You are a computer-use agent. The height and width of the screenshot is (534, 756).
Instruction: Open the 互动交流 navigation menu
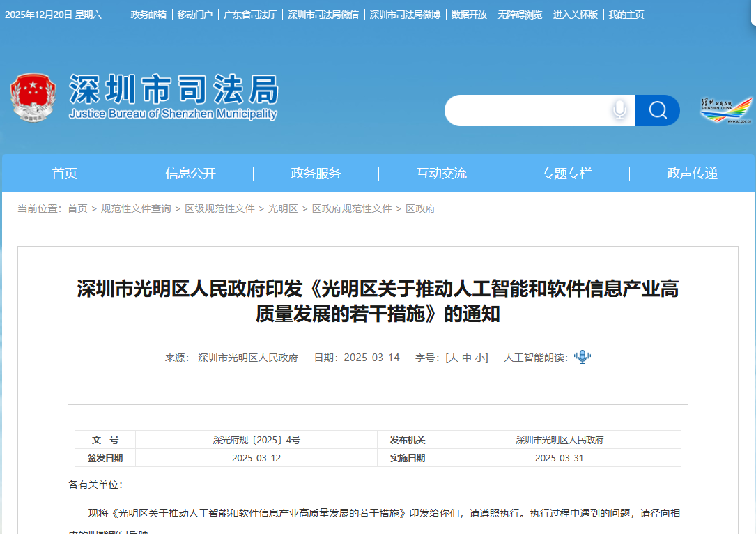point(440,173)
